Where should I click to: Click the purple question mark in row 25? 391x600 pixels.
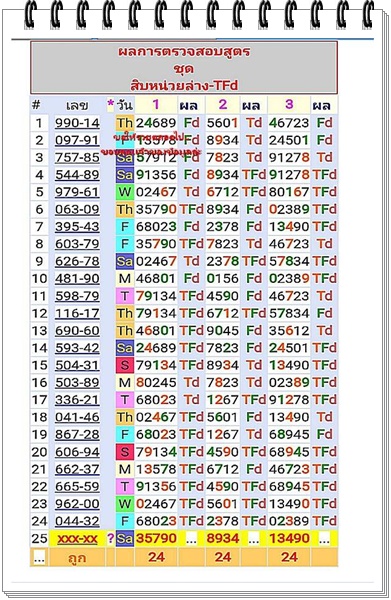click(111, 538)
